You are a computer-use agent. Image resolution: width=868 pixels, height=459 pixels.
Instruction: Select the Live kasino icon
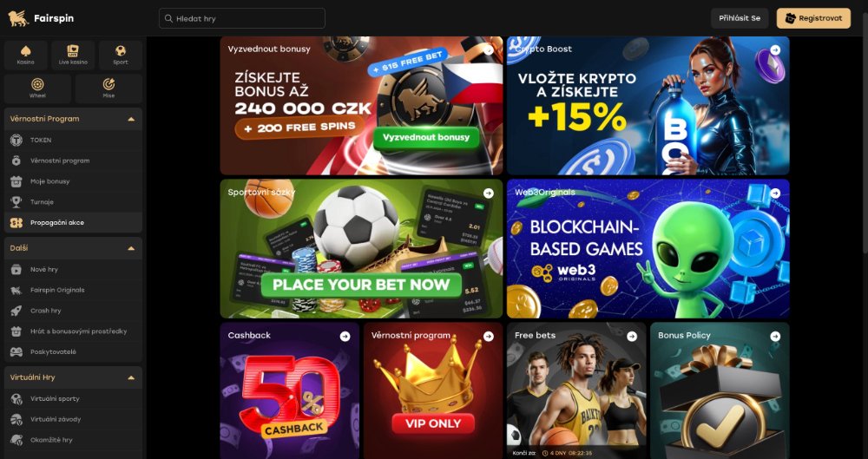point(73,56)
